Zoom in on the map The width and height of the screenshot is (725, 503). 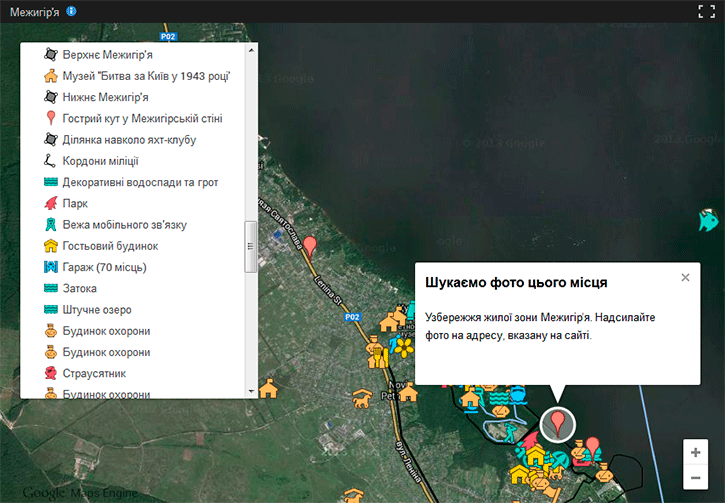tap(696, 452)
